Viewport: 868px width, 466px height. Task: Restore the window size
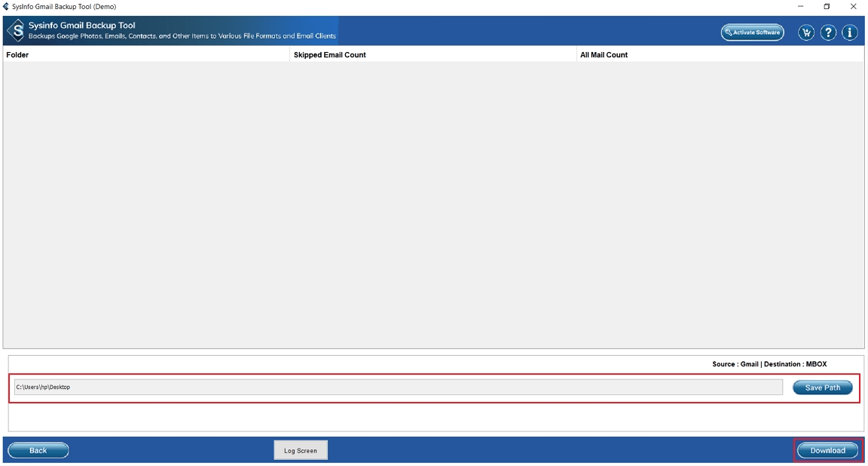pos(827,7)
